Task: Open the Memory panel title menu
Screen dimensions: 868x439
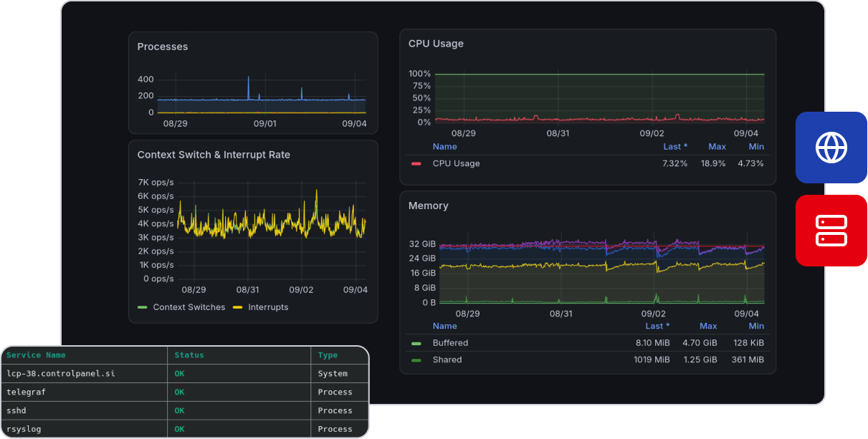Action: (x=429, y=206)
